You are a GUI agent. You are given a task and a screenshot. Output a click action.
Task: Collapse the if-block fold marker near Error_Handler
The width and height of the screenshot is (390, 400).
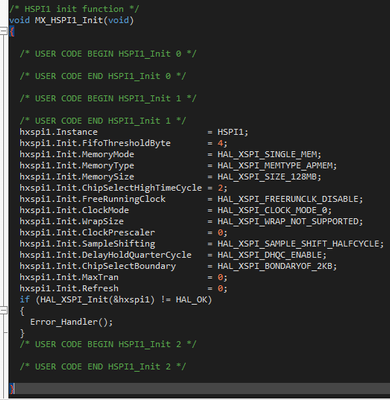click(4, 310)
